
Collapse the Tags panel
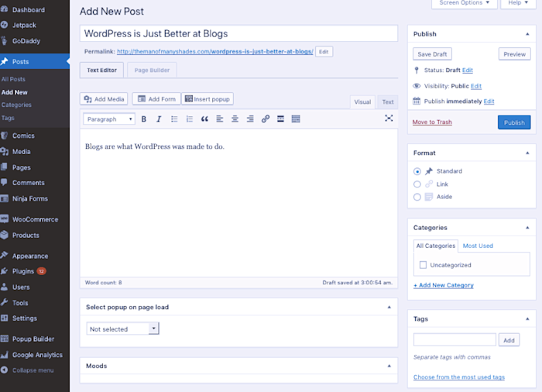pos(527,319)
